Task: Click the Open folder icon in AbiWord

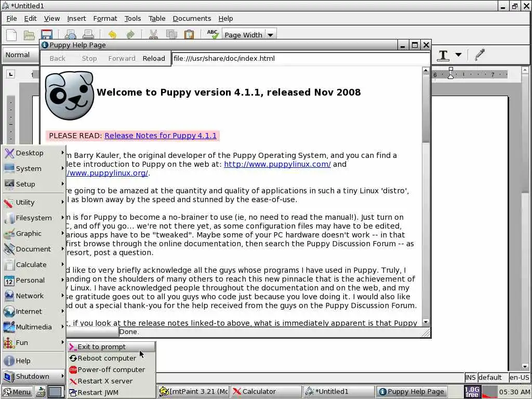Action: pos(29,35)
